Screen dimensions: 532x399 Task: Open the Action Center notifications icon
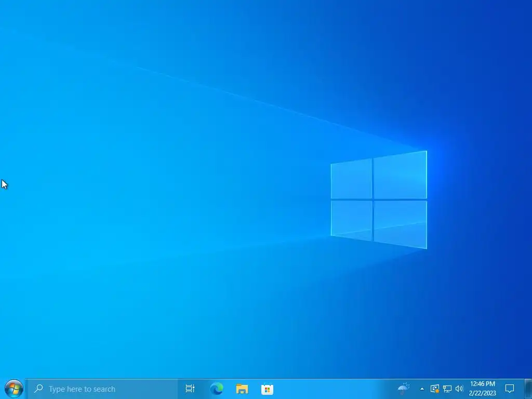510,389
